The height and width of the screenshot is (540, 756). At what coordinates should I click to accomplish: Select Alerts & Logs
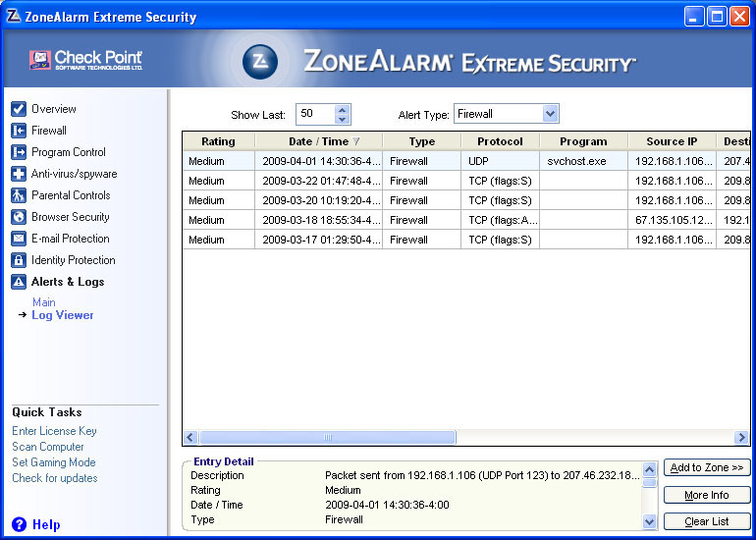tap(68, 282)
